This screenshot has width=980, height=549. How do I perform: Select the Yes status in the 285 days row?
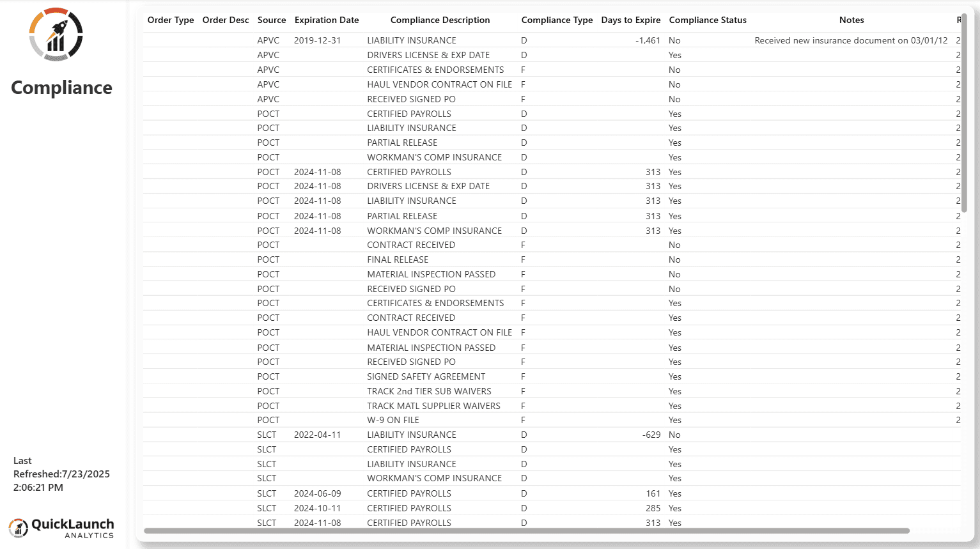675,508
